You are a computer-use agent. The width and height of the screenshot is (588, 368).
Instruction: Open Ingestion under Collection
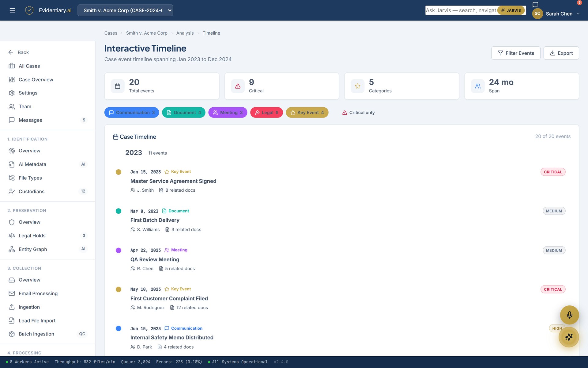[47, 307]
